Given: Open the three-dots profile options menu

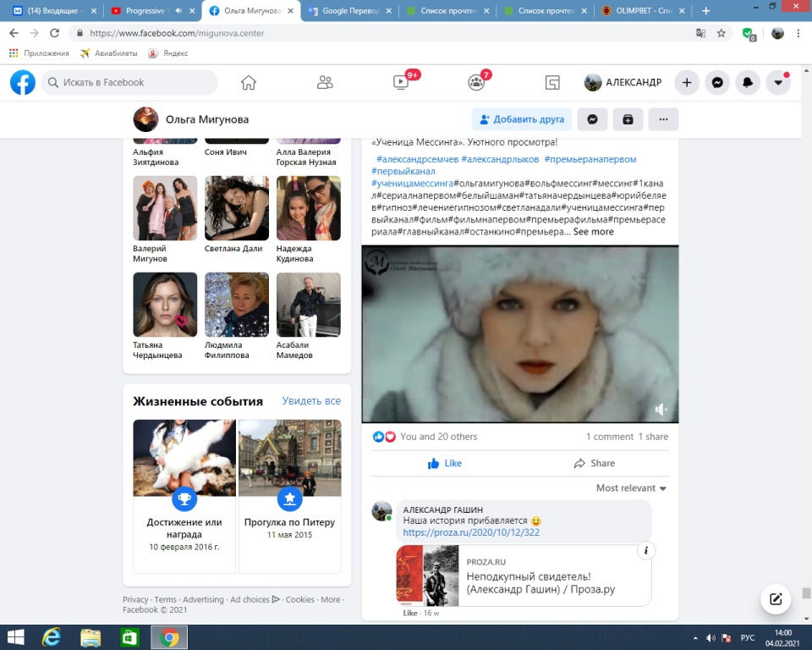Looking at the screenshot, I should (x=663, y=119).
